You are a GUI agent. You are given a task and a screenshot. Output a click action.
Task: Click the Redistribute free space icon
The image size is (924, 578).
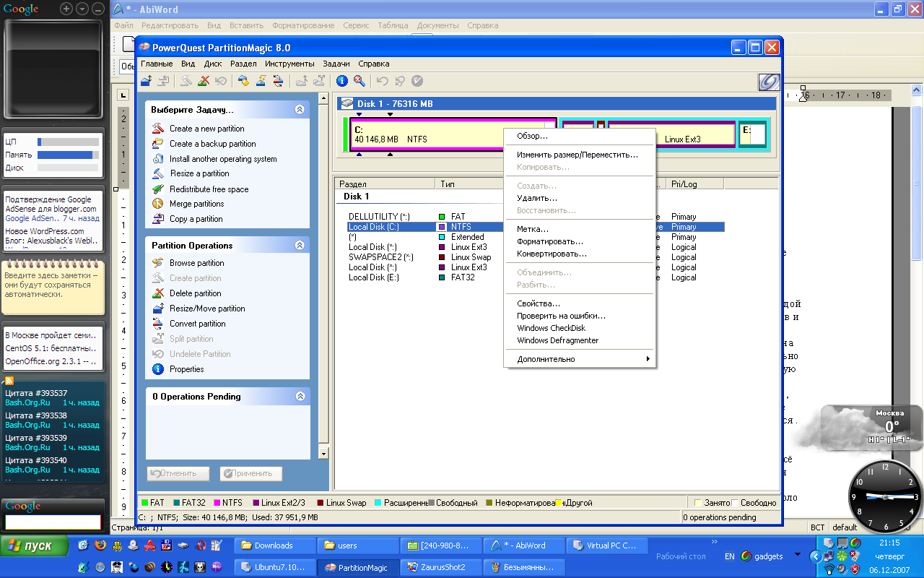pos(158,189)
